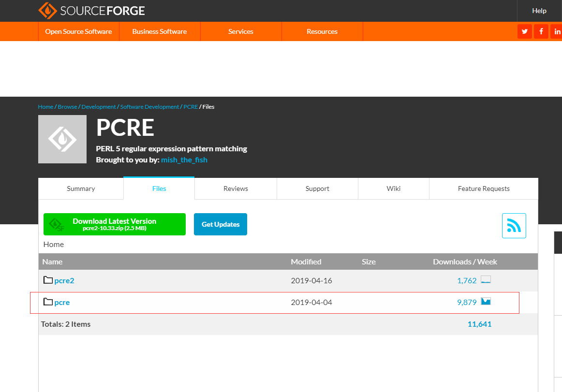
Task: Click the 2019-04-16 modified date
Action: [311, 280]
